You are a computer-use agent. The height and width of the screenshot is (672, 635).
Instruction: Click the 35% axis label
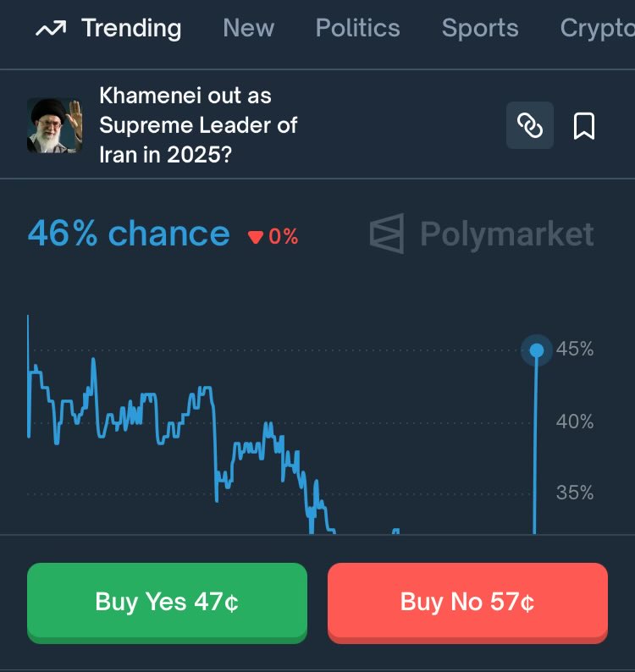point(575,493)
